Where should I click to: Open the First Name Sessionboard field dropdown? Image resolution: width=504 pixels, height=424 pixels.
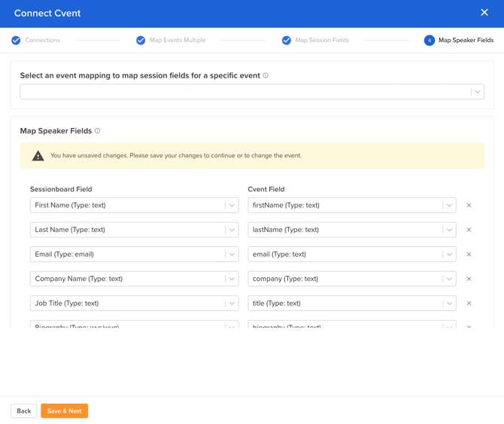135,206
